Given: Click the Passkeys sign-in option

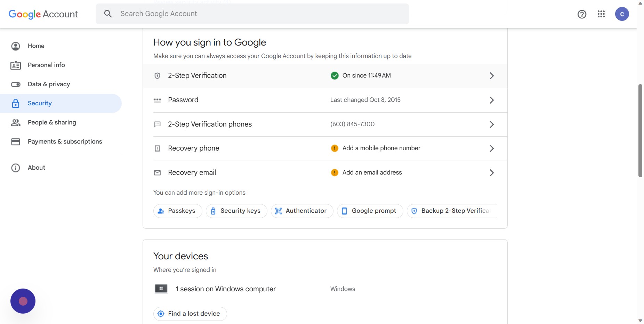Looking at the screenshot, I should pos(178,211).
